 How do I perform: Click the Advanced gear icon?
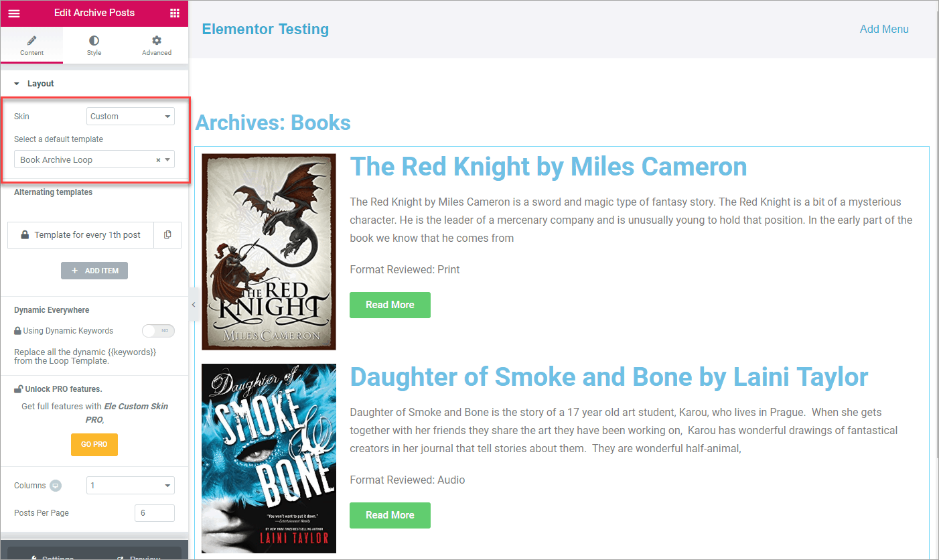point(157,41)
